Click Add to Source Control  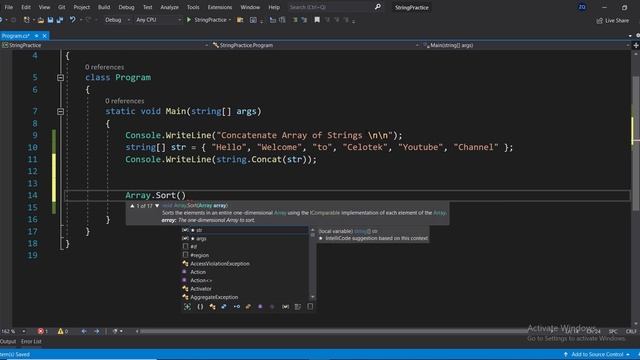pyautogui.click(x=596, y=354)
